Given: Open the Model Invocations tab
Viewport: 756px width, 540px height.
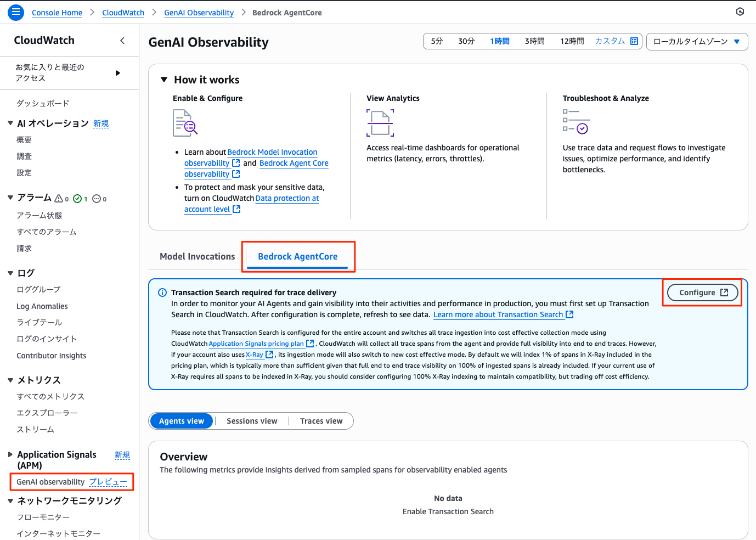Looking at the screenshot, I should [x=198, y=256].
